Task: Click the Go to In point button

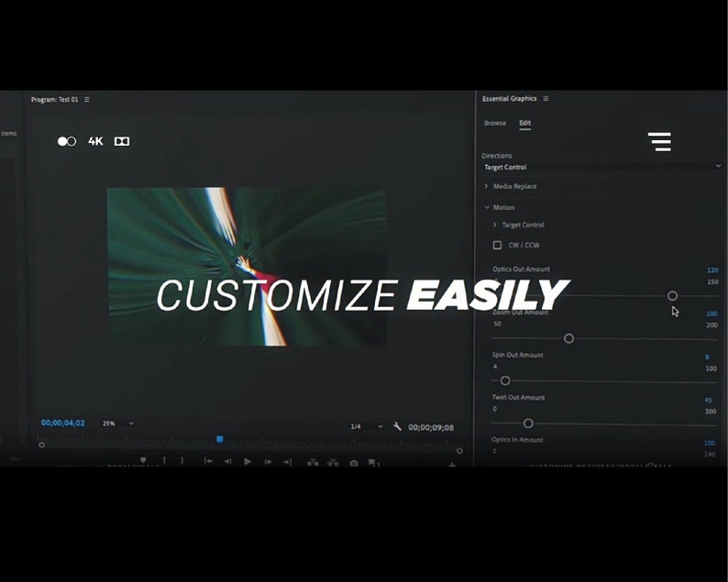Action: [208, 461]
